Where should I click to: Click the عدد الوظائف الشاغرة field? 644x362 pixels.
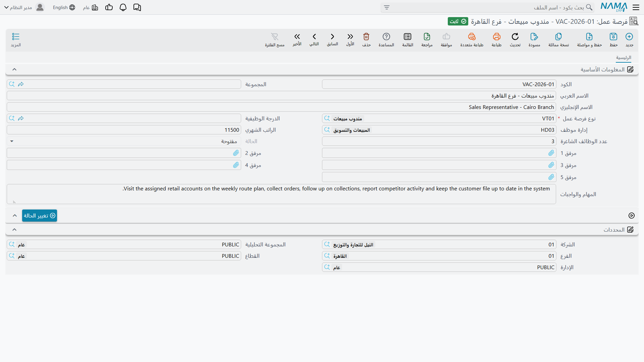[439, 141]
